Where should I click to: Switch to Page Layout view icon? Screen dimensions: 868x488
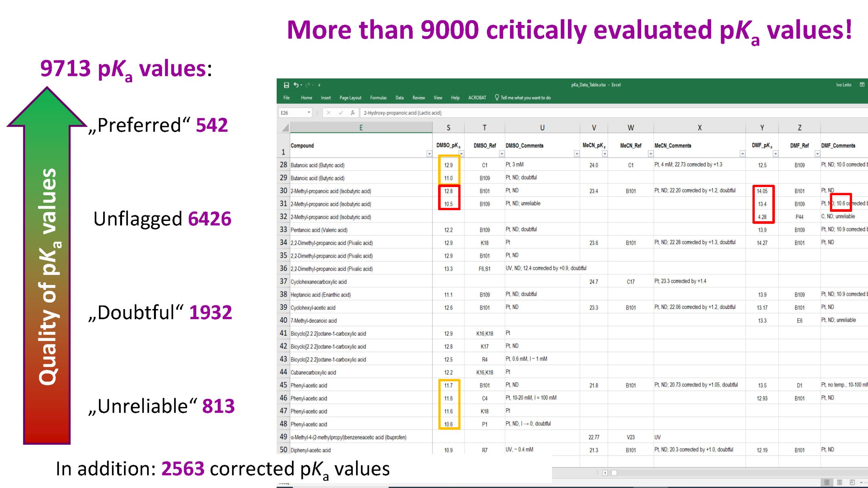tap(840, 482)
